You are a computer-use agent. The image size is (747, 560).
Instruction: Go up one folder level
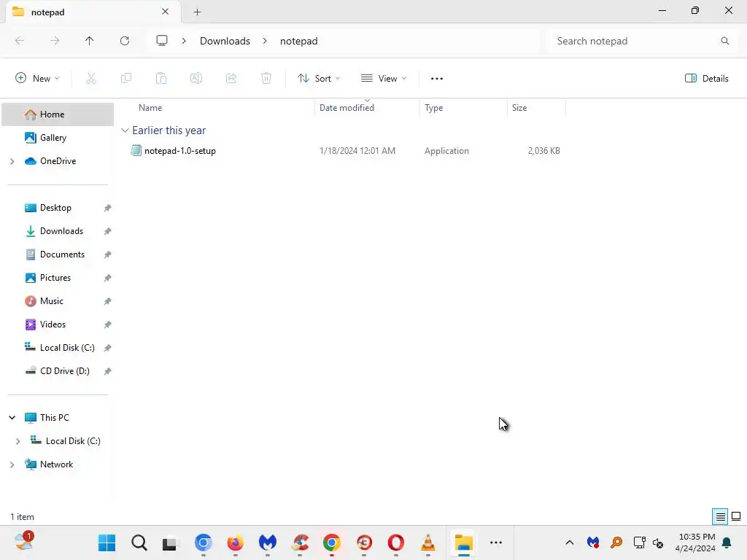89,41
